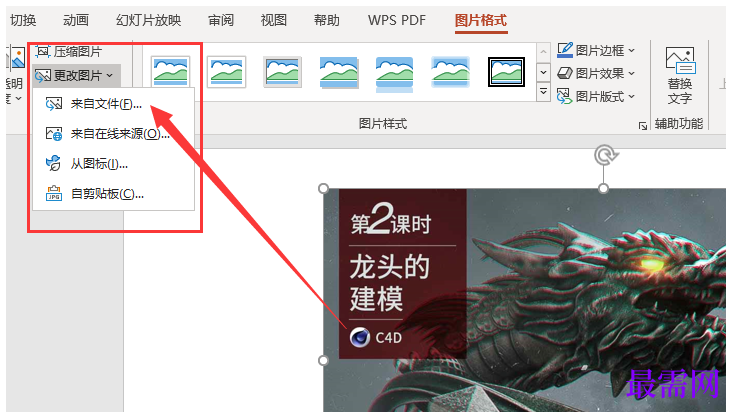This screenshot has width=738, height=415.
Task: Apply the black double-frame picture style
Action: 506,72
